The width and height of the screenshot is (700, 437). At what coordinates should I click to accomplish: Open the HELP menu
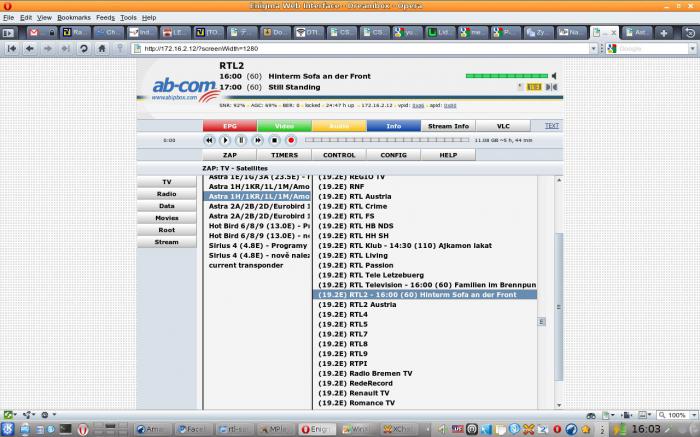tap(448, 155)
